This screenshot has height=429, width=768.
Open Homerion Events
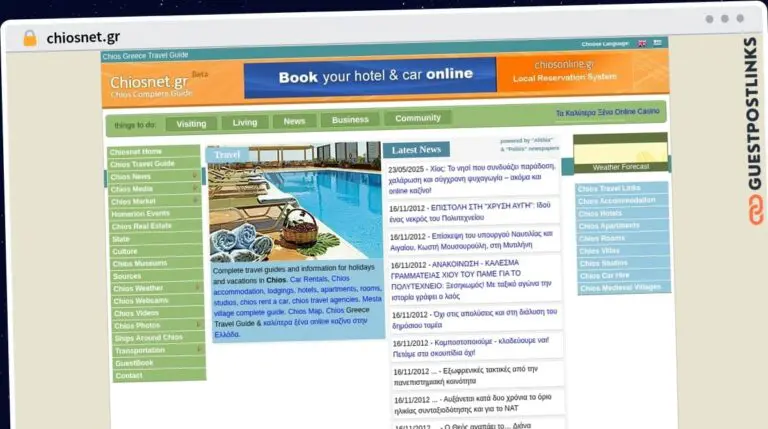tap(155, 214)
